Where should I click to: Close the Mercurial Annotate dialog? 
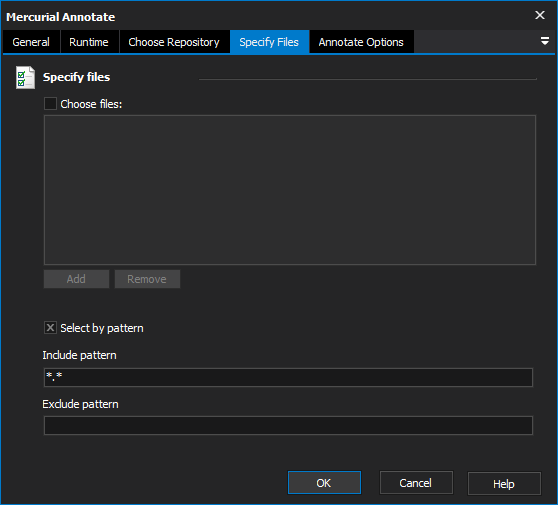coord(539,15)
